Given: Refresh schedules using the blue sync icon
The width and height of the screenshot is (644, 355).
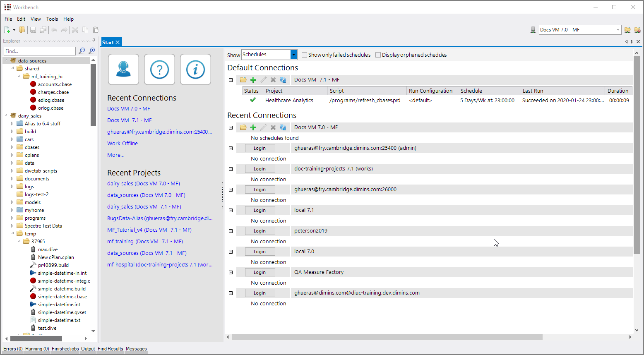Looking at the screenshot, I should [283, 79].
